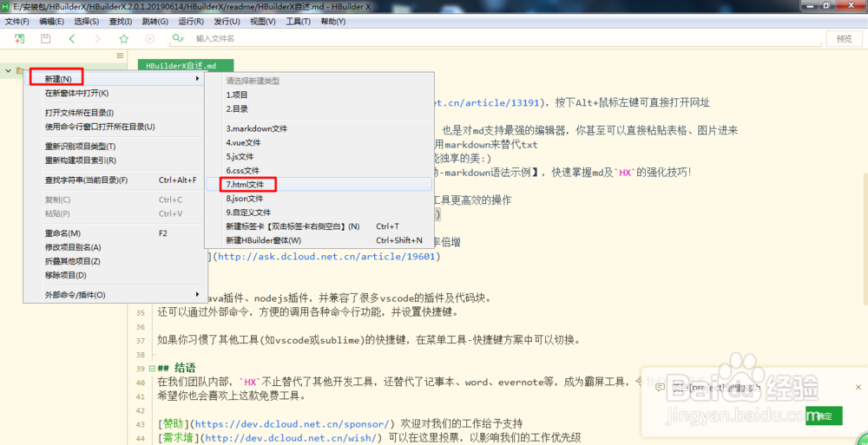Viewport: 868px width, 445px height.
Task: Choose 修改项目别名(A)
Action: 114,247
